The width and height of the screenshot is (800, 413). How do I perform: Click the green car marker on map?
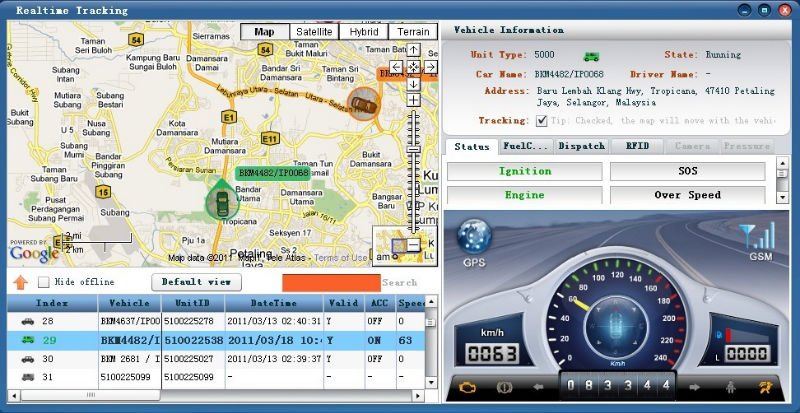click(220, 202)
